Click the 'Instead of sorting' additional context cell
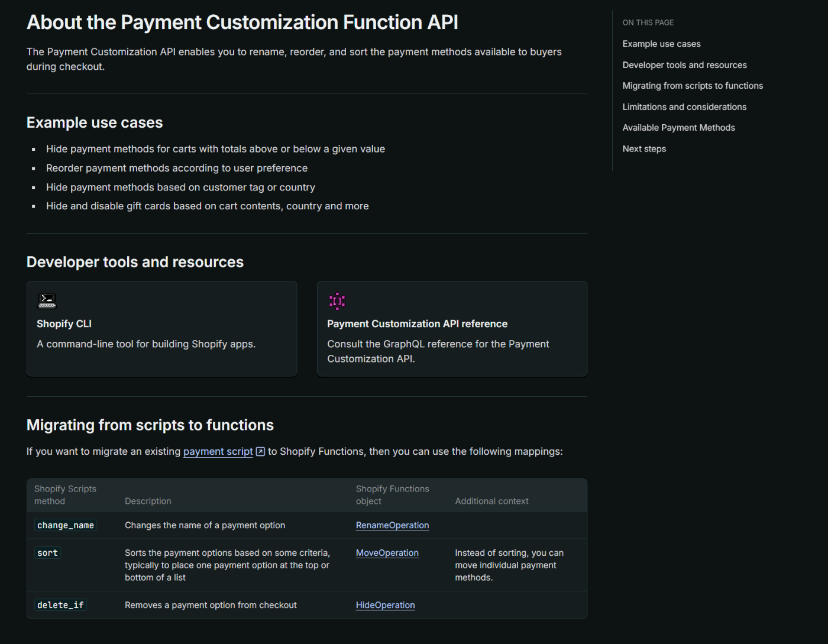Screen dimensions: 828x644 point(509,565)
